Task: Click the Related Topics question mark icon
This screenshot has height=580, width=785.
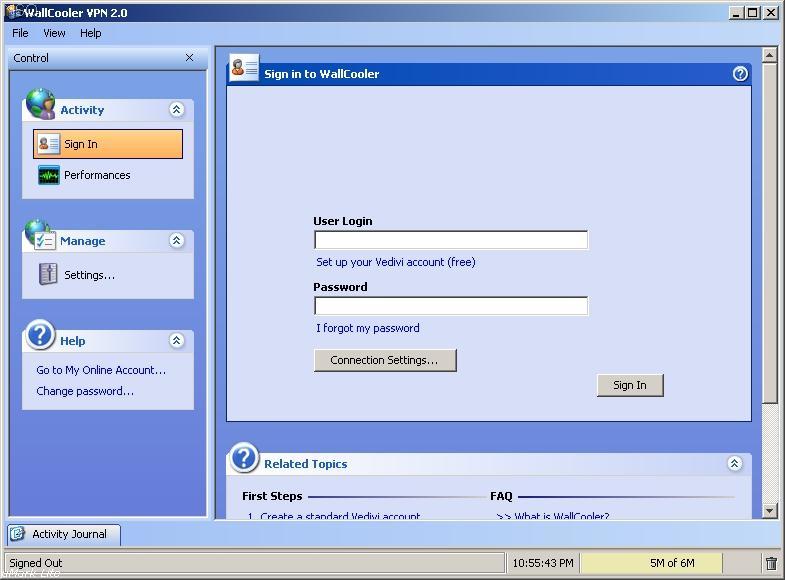Action: [244, 457]
